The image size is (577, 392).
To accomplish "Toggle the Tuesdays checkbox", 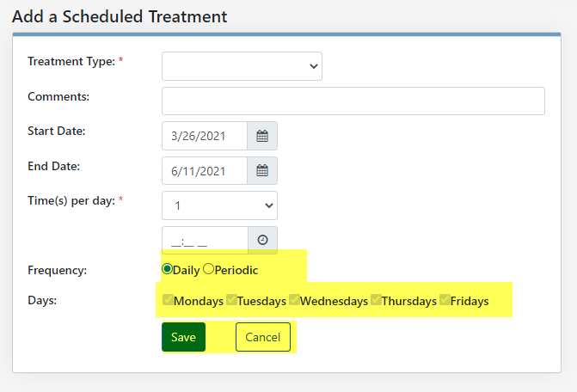I will point(231,300).
